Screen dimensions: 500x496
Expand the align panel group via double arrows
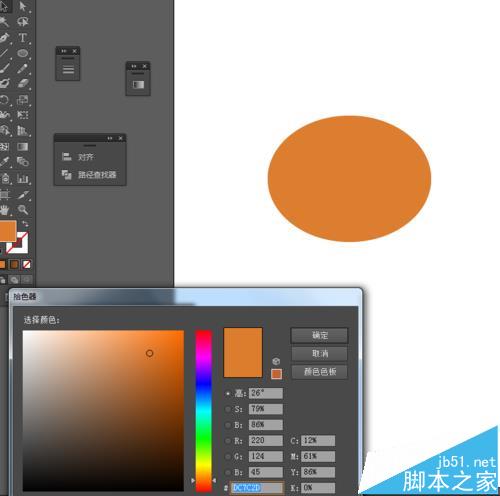pyautogui.click(x=110, y=138)
